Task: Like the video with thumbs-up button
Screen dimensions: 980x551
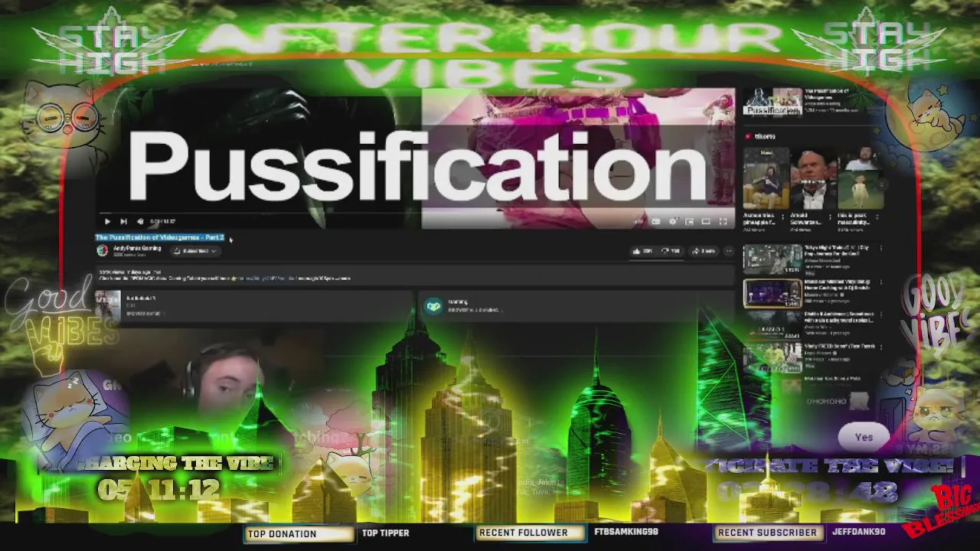Action: pyautogui.click(x=642, y=251)
